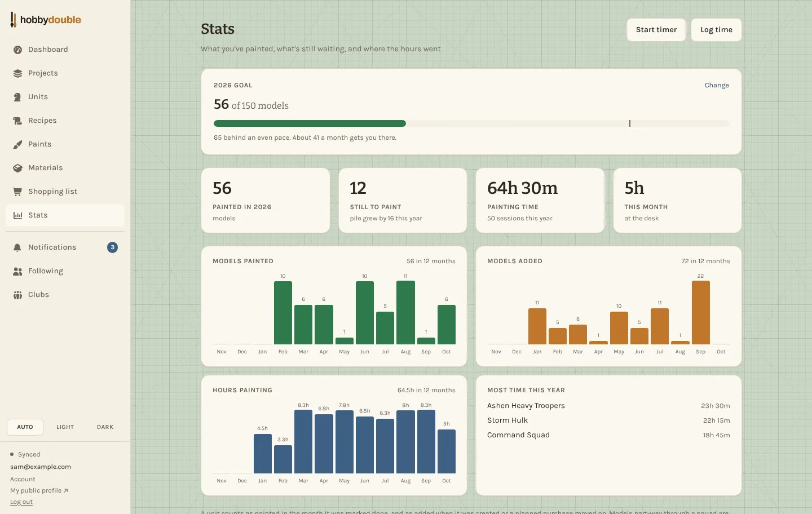The image size is (812, 514).
Task: Click the Clubs group icon
Action: tap(17, 295)
